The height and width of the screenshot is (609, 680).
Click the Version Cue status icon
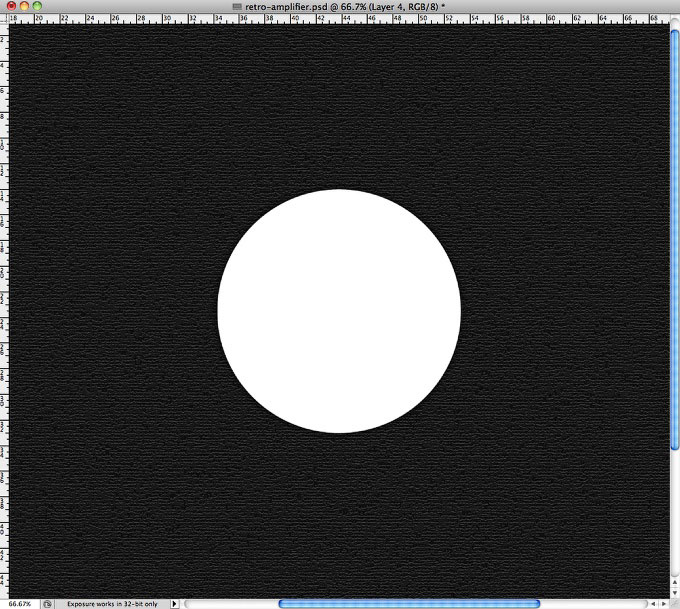pos(47,604)
